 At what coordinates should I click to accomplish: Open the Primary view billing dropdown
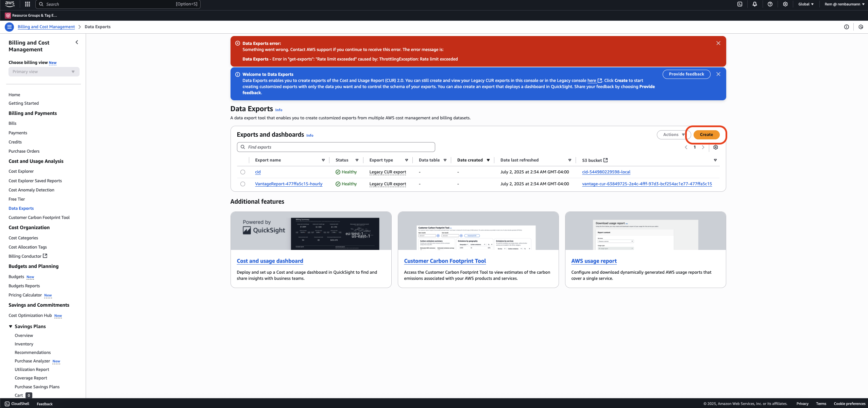tap(44, 72)
